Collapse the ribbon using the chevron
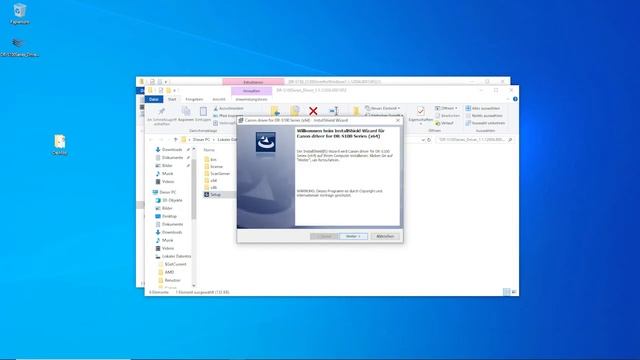 click(x=508, y=99)
